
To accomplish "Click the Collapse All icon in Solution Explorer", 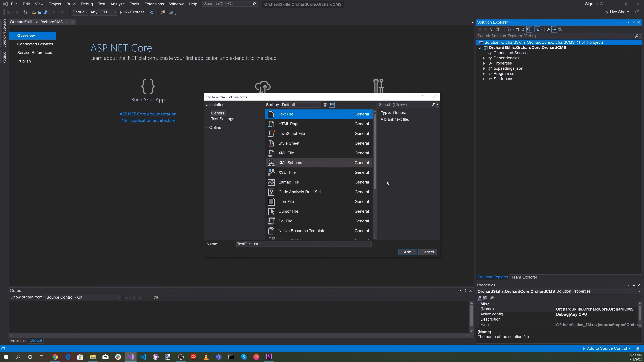I will pos(523,29).
